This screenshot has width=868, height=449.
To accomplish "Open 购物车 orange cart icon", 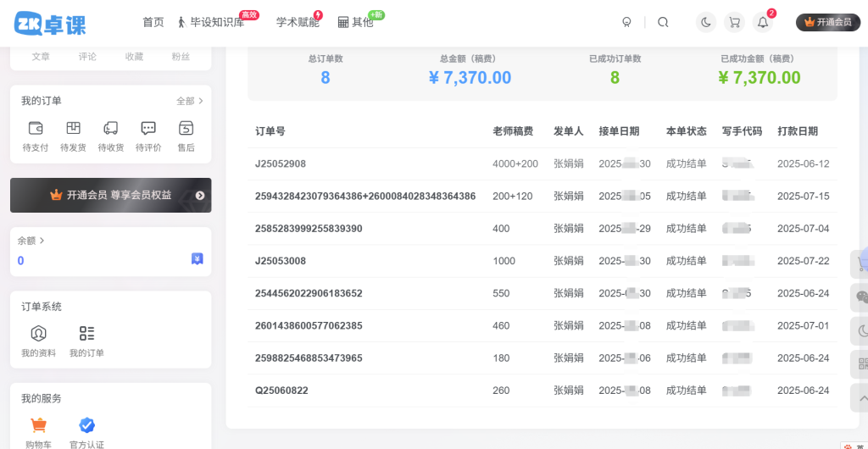I will click(39, 425).
